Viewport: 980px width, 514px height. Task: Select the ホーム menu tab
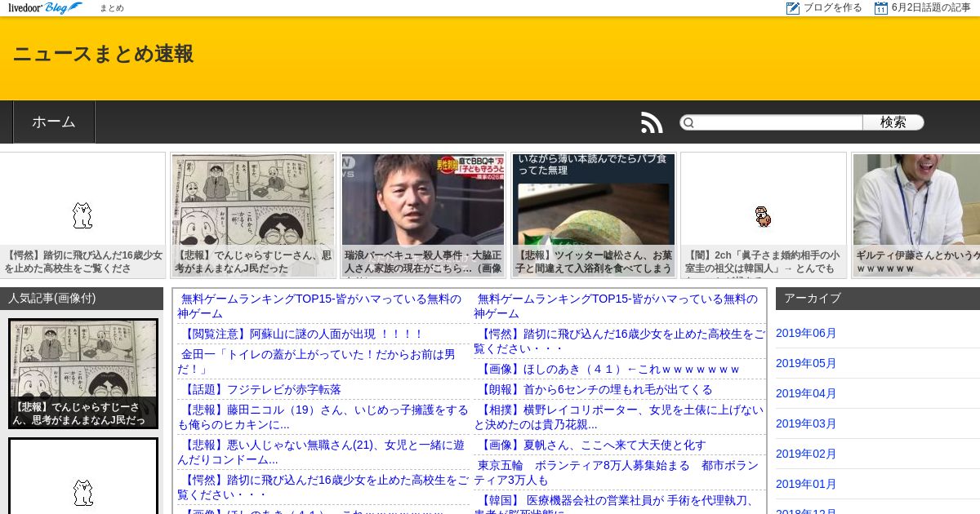pyautogui.click(x=54, y=122)
